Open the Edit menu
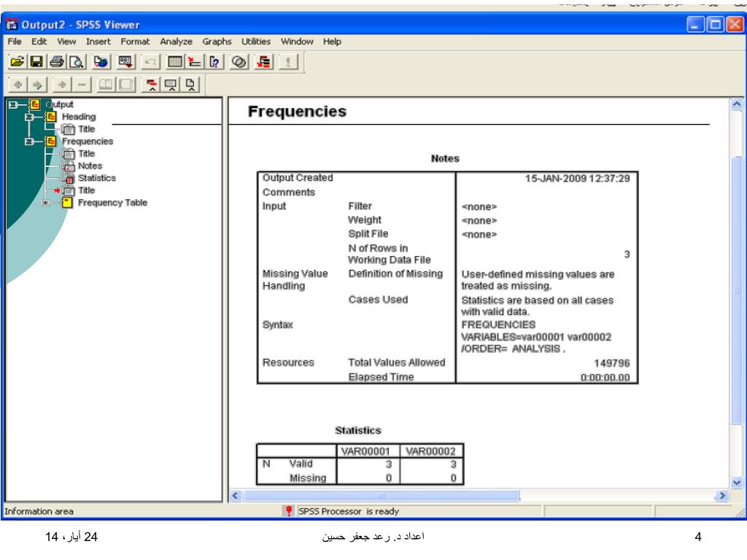This screenshot has height=560, width=747. (x=39, y=42)
